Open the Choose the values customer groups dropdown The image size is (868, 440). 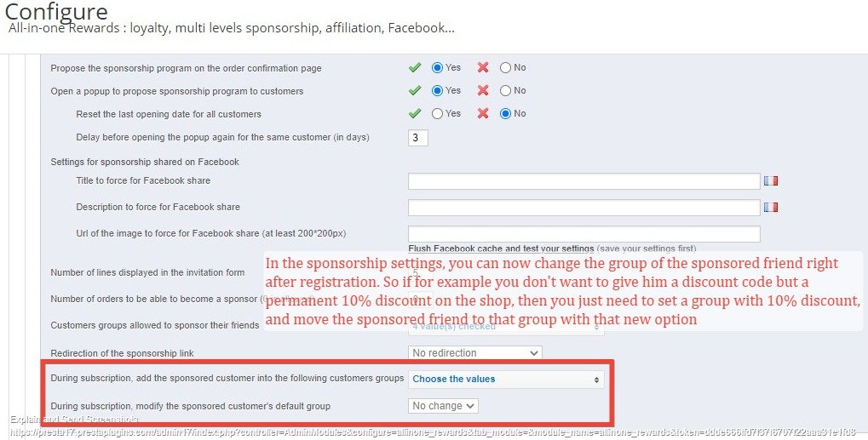tap(506, 379)
